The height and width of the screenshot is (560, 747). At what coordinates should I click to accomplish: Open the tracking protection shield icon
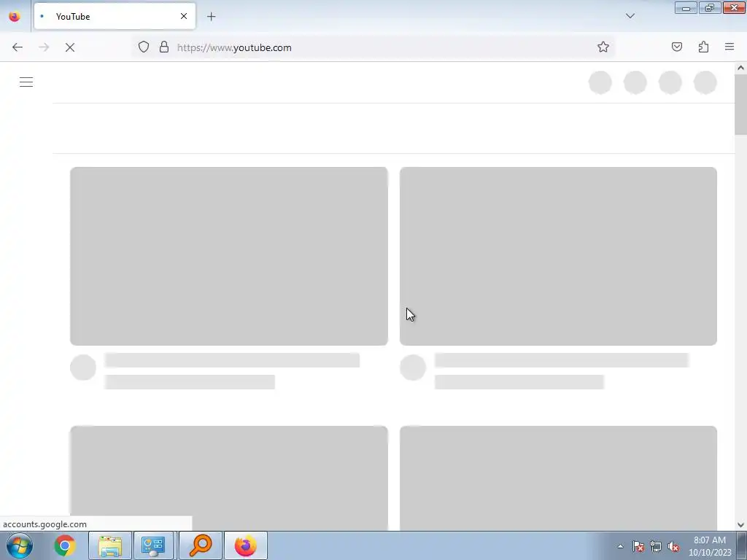(144, 47)
